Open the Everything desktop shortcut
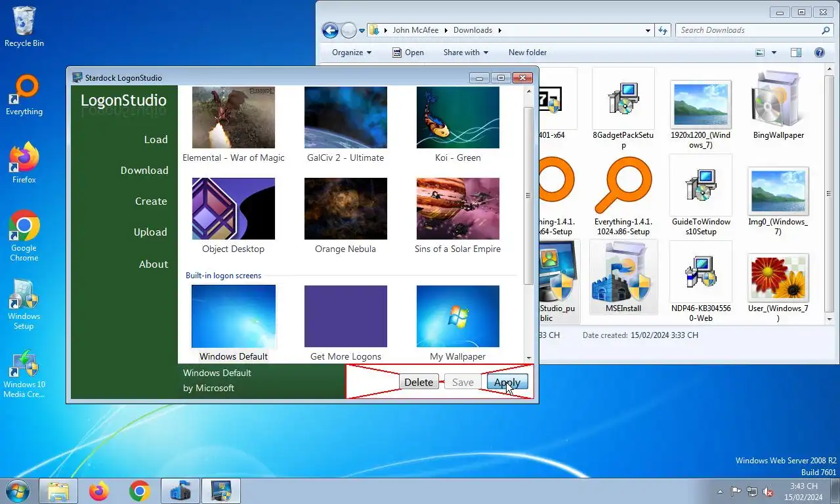Screen dimensions: 840x504 (x=24, y=95)
